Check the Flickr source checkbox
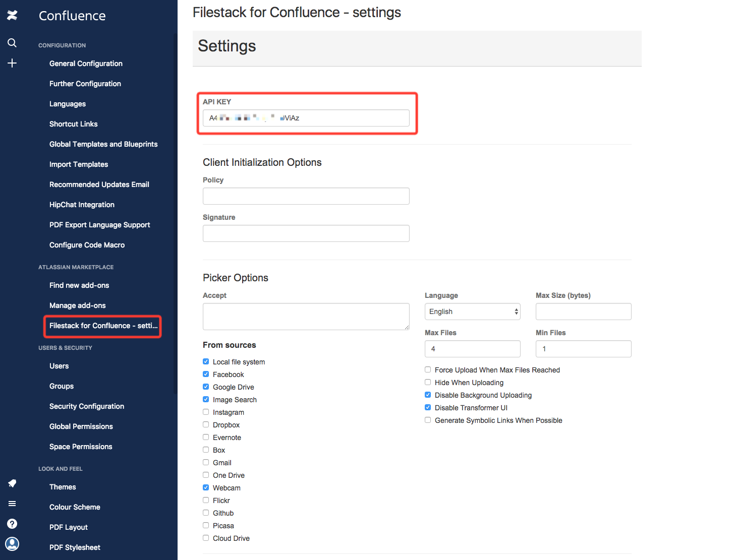This screenshot has width=734, height=560. 206,500
